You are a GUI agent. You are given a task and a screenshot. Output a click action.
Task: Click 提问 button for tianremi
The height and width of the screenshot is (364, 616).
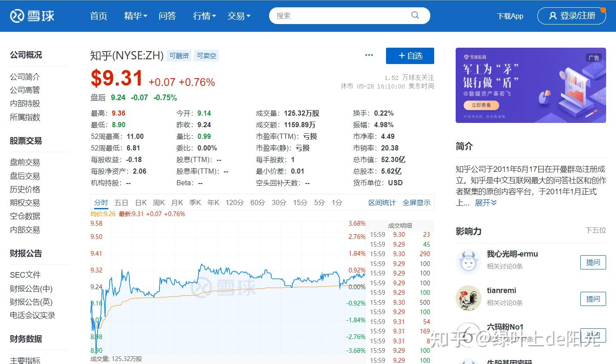(593, 299)
